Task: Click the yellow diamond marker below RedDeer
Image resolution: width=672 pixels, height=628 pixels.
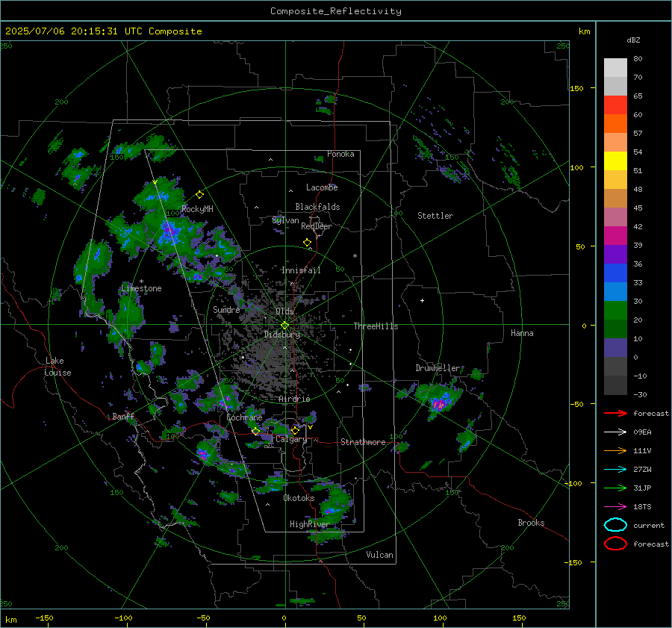Action: point(308,243)
